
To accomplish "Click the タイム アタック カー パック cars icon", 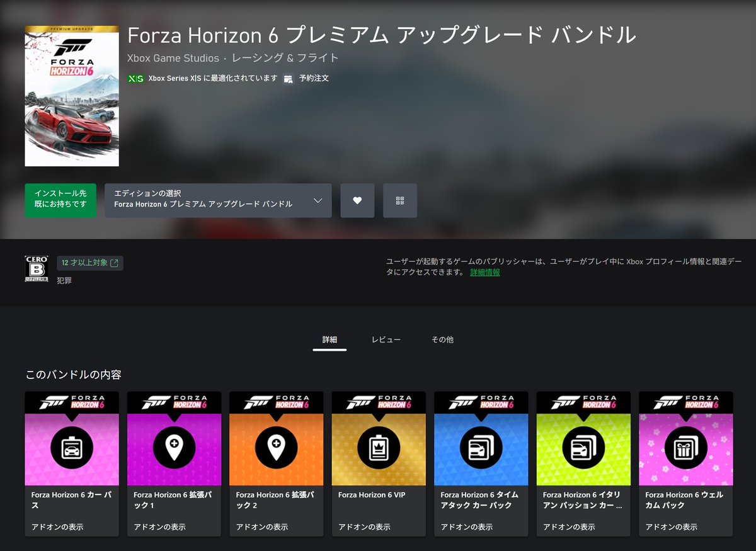I will 481,448.
